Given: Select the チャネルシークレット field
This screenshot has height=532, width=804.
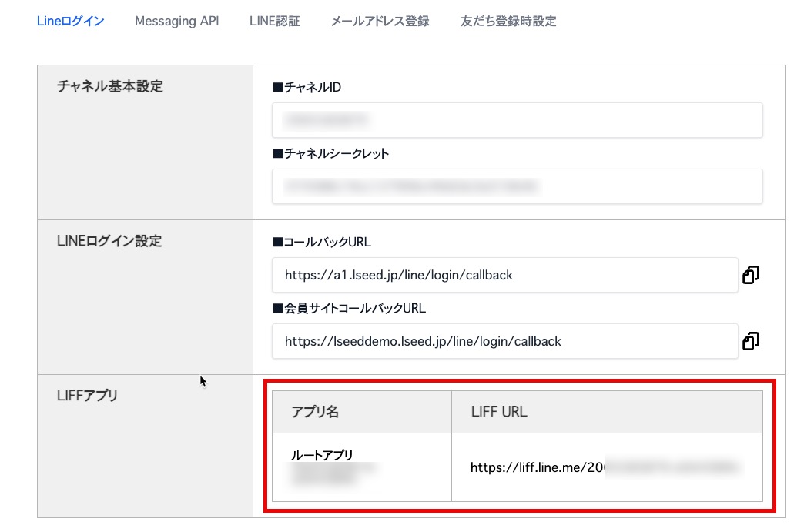Looking at the screenshot, I should click(517, 186).
